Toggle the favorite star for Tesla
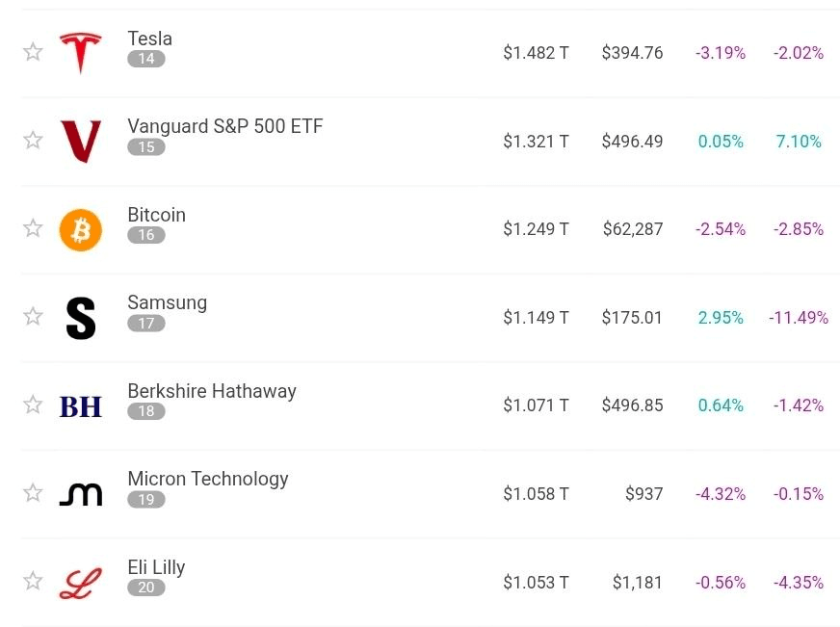Image resolution: width=840 pixels, height=627 pixels. pyautogui.click(x=33, y=51)
